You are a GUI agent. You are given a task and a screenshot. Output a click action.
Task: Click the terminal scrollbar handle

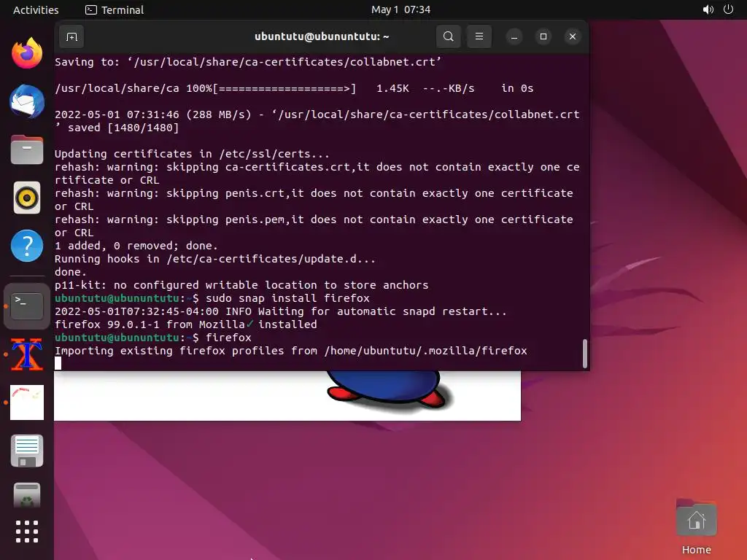point(584,354)
